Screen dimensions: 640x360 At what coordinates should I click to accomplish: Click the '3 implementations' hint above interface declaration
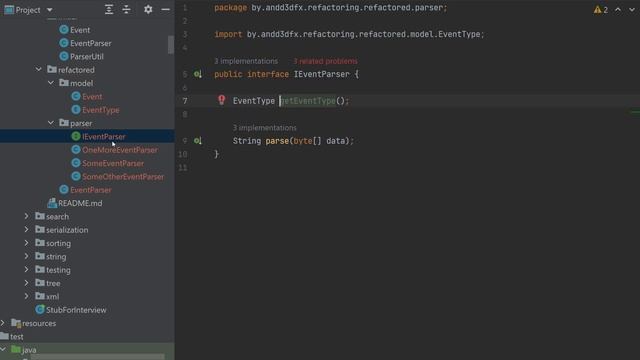coord(246,61)
